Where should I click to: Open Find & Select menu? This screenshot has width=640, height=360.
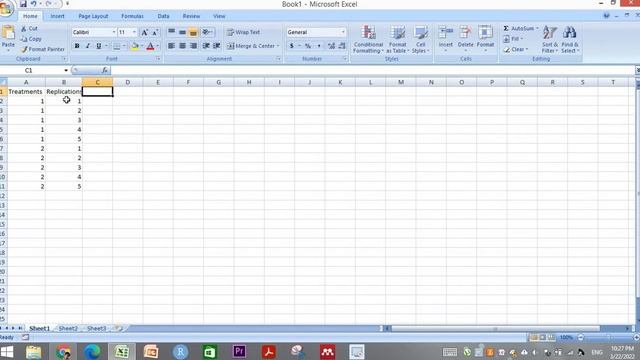pyautogui.click(x=570, y=39)
